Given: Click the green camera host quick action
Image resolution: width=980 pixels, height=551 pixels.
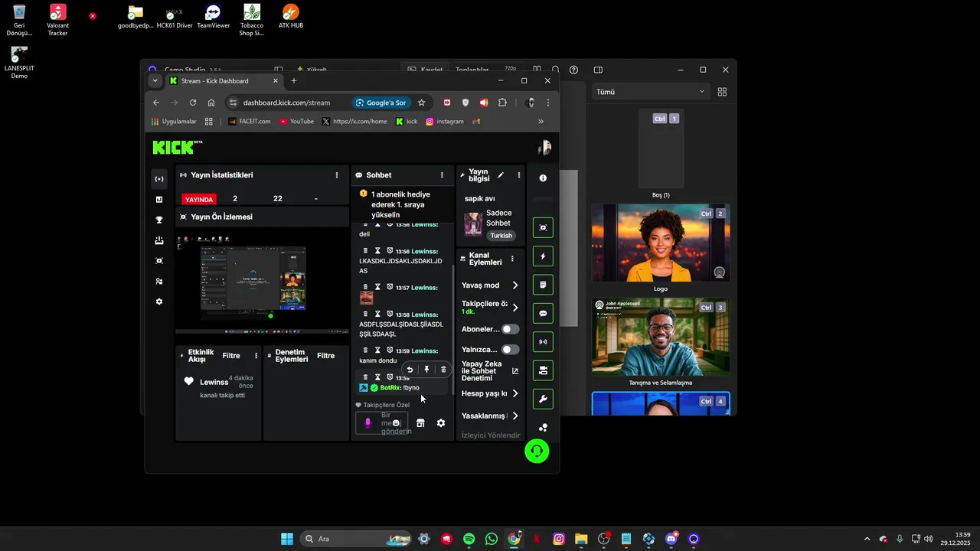Looking at the screenshot, I should point(543,370).
